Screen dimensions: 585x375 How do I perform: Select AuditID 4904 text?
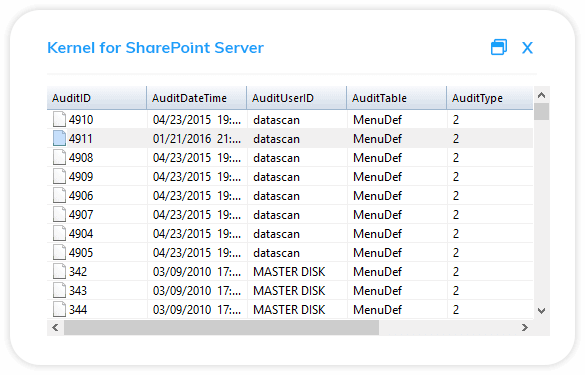81,234
